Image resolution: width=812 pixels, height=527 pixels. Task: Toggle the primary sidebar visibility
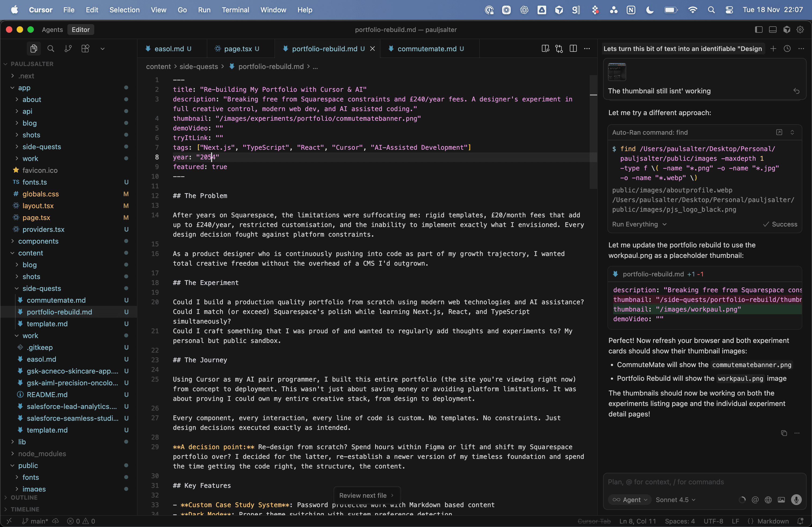coord(759,30)
